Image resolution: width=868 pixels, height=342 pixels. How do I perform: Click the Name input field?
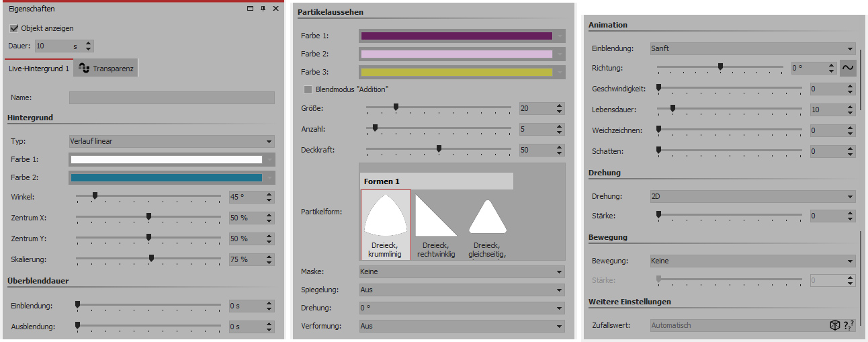tap(171, 98)
